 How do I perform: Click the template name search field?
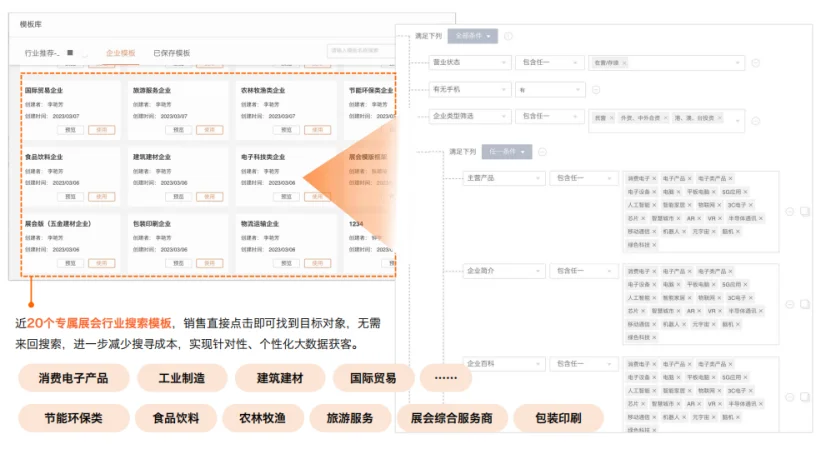click(x=361, y=51)
